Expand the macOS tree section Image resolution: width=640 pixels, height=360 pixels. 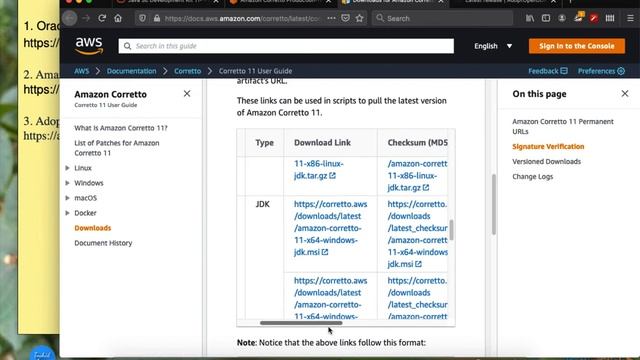point(67,198)
